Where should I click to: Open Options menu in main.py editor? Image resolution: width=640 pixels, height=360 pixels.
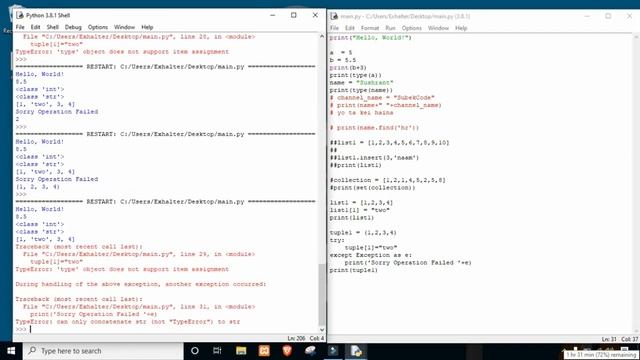point(411,28)
